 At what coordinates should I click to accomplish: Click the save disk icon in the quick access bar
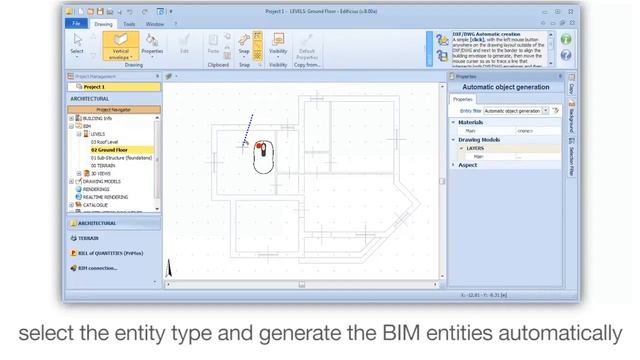[x=100, y=12]
